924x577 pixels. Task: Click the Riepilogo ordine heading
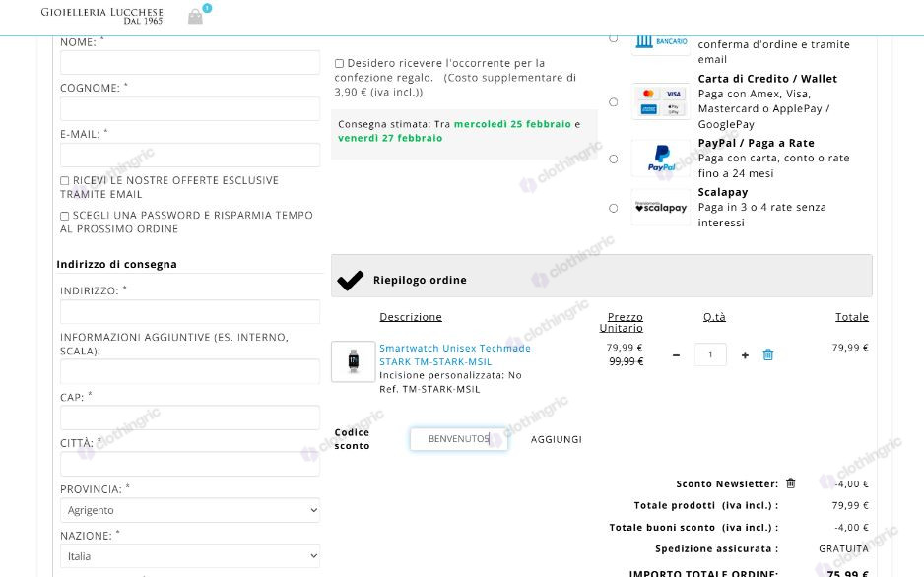420,281
